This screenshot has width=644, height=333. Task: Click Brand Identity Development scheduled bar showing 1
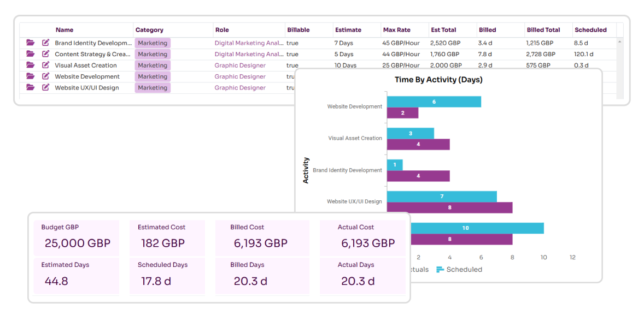(395, 165)
